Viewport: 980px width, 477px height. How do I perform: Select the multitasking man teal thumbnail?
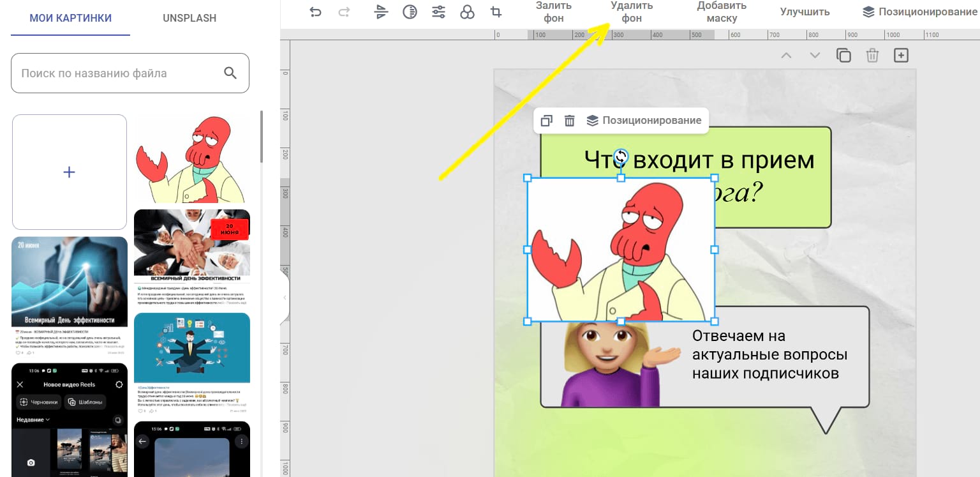click(x=192, y=364)
